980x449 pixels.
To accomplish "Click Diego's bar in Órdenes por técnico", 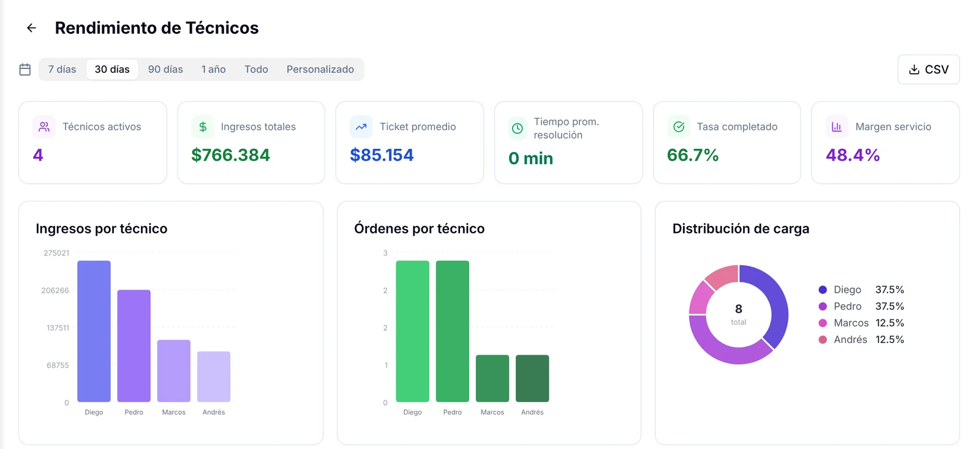I will 413,331.
